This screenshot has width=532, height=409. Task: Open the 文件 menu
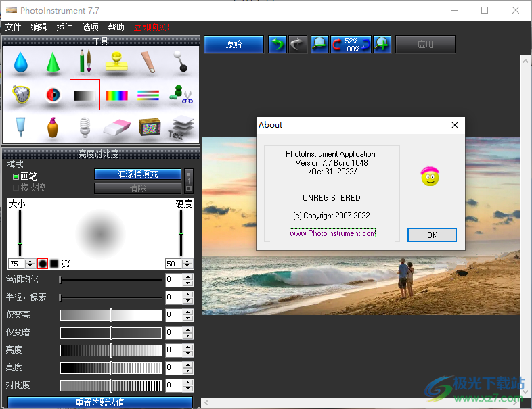14,27
